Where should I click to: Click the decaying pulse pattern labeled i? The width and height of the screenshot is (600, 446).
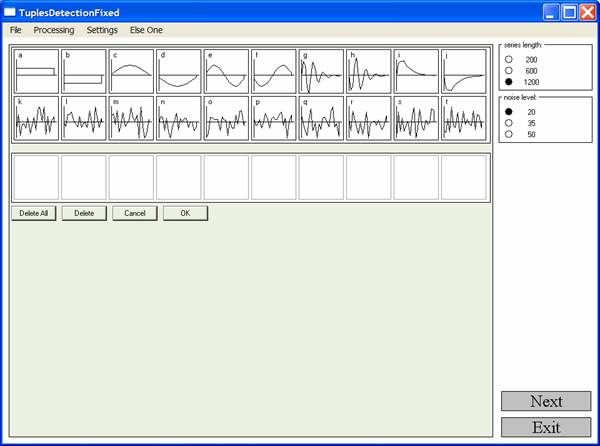click(x=416, y=71)
